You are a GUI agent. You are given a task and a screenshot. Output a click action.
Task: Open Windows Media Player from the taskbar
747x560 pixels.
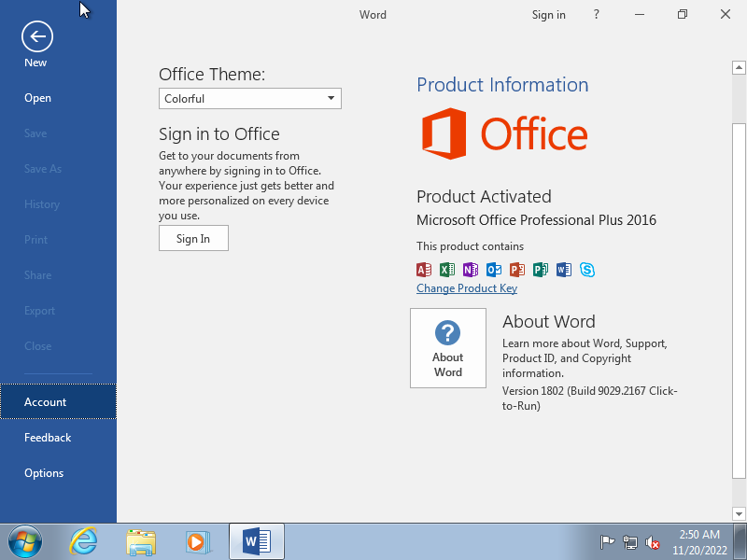(198, 542)
